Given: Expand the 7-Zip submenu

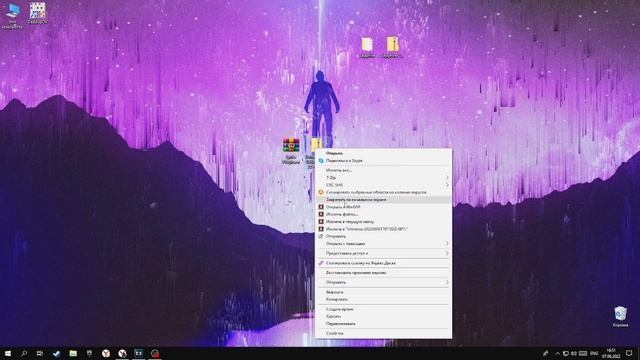Looking at the screenshot, I should [384, 178].
